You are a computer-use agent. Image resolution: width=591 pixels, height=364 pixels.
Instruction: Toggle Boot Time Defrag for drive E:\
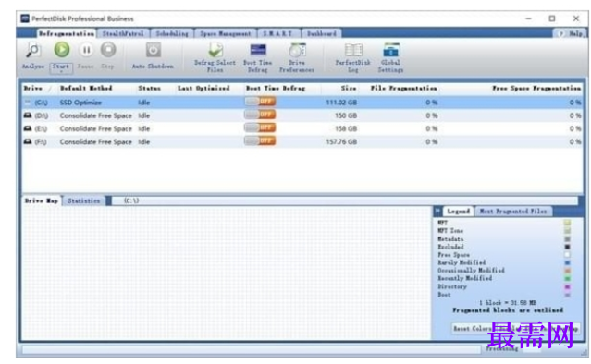coord(260,127)
